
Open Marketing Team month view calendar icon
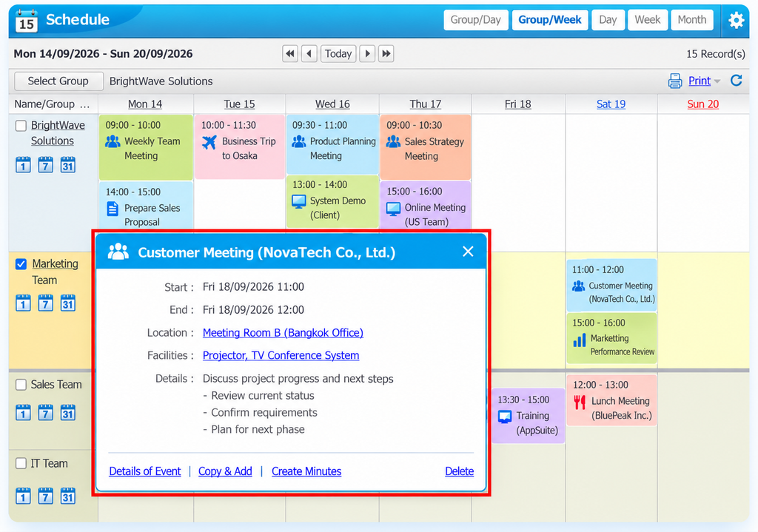coord(67,303)
